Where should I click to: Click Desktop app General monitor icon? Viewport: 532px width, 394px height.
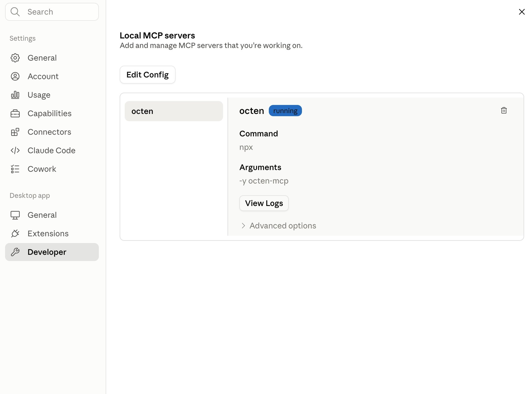(x=15, y=215)
